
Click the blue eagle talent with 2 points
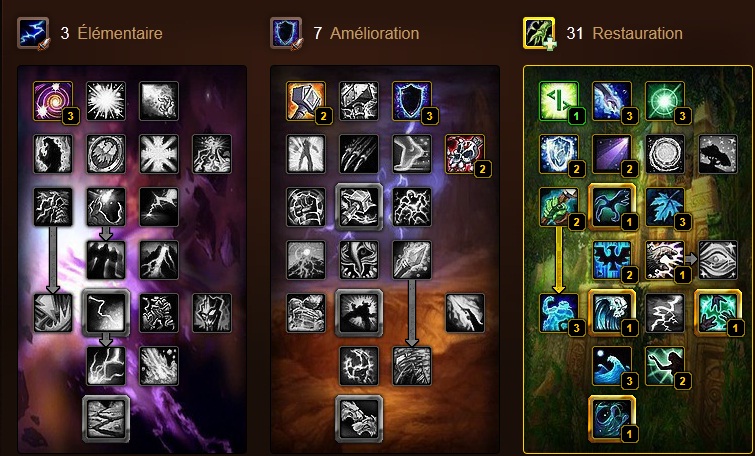pos(612,260)
